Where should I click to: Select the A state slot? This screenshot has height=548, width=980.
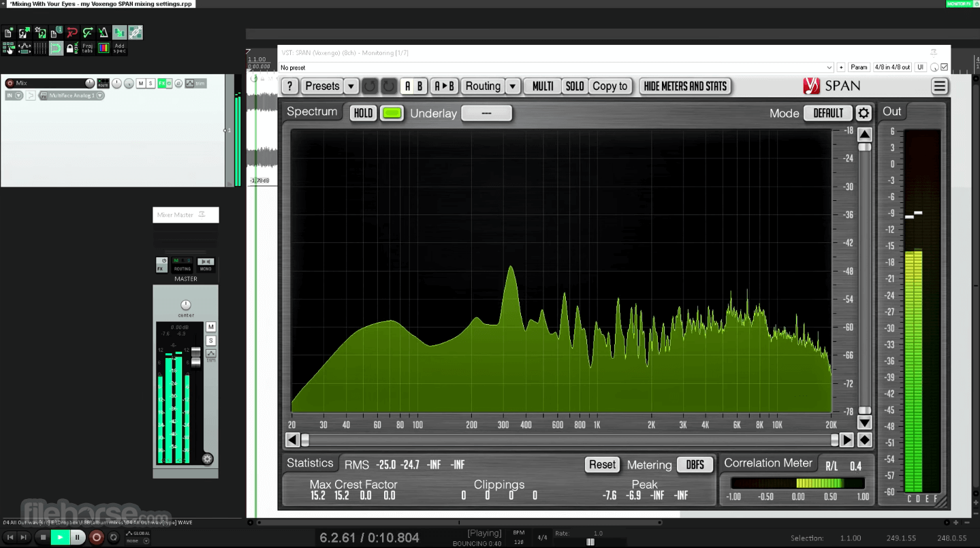point(407,86)
